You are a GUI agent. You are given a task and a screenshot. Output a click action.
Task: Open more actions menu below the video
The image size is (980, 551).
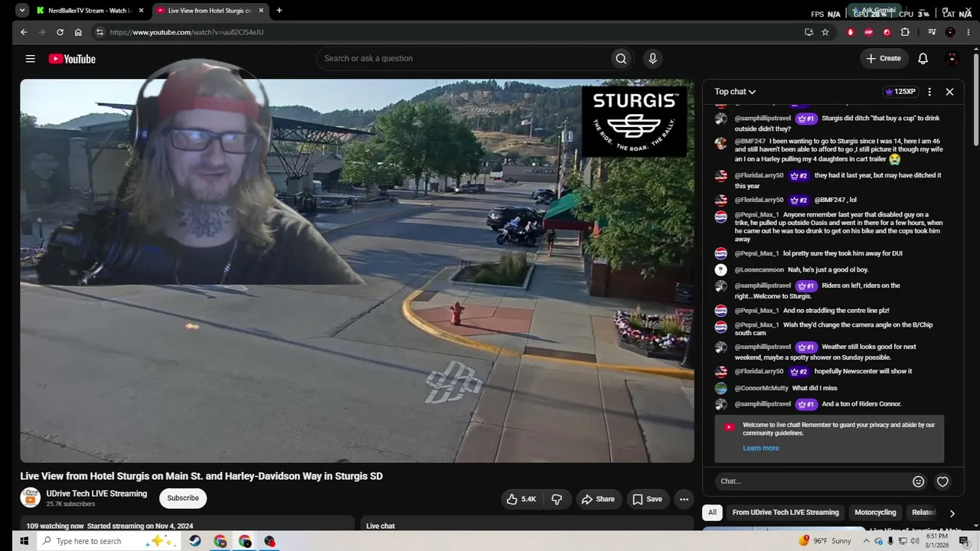click(684, 499)
